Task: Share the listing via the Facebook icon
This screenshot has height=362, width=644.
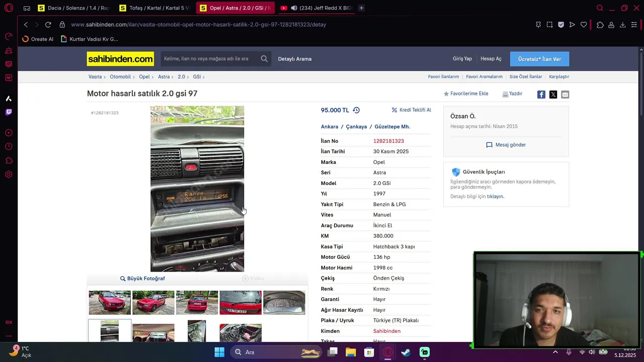Action: tap(541, 95)
